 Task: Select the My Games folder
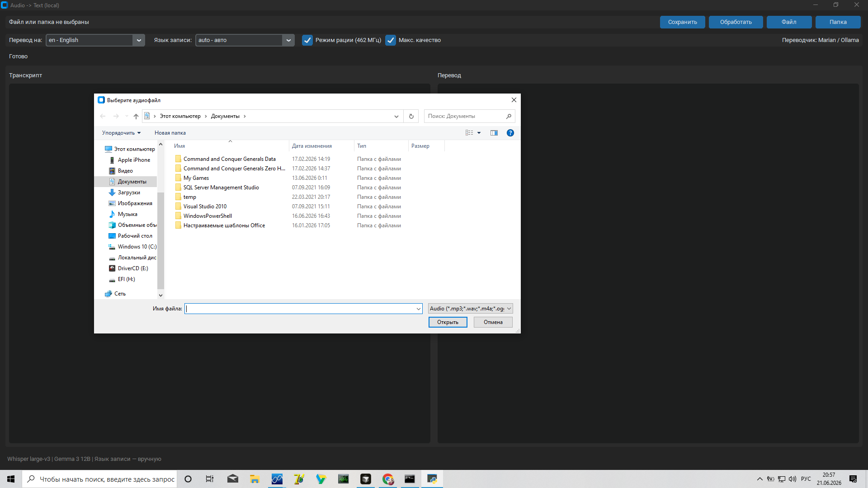(196, 178)
